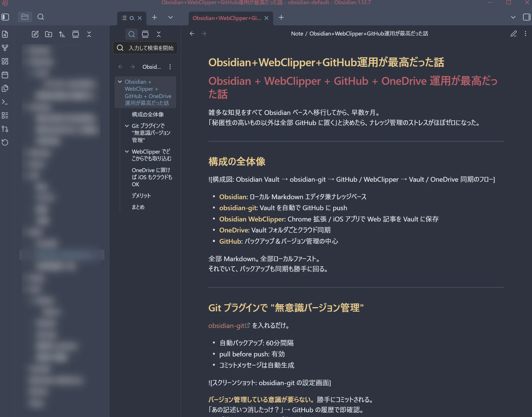Collapse 'Git プラグインで' outline heading
This screenshot has height=417, width=532.
[x=127, y=126]
